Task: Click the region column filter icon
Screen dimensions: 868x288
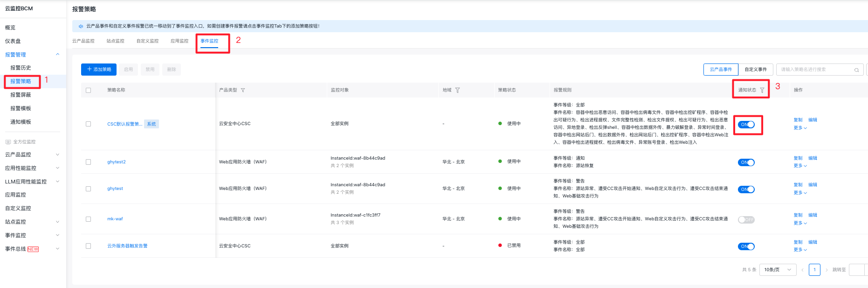Action: point(457,90)
